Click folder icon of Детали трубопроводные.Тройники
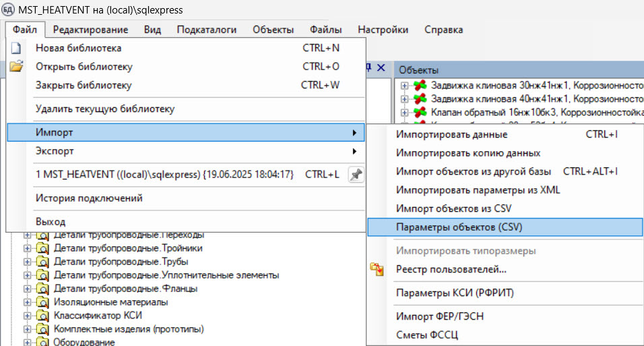644x346 pixels. pyautogui.click(x=42, y=248)
